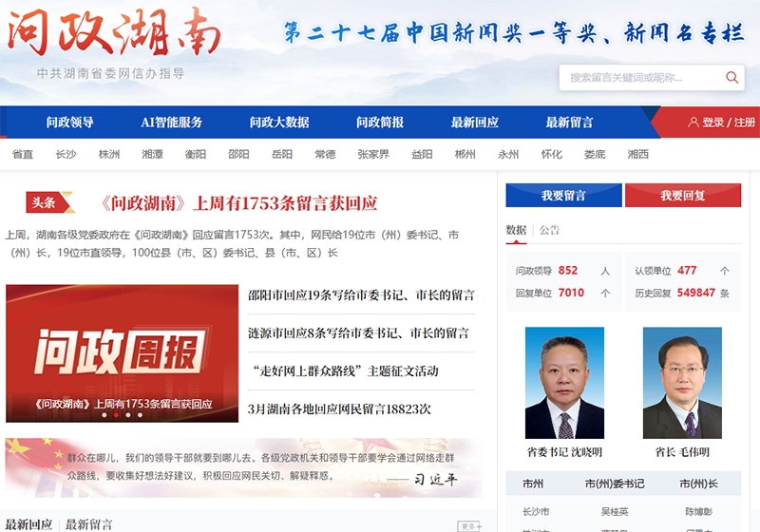Click 吴桂英 in the secretary column

[615, 512]
